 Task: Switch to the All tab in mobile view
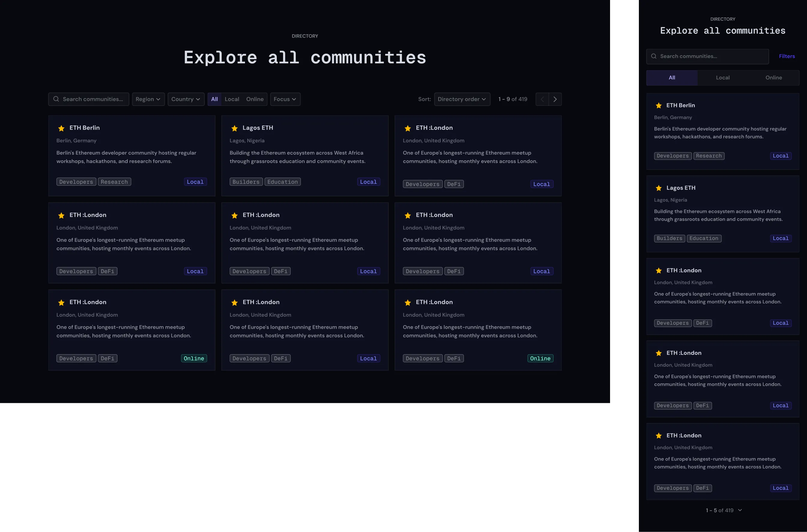(x=672, y=78)
